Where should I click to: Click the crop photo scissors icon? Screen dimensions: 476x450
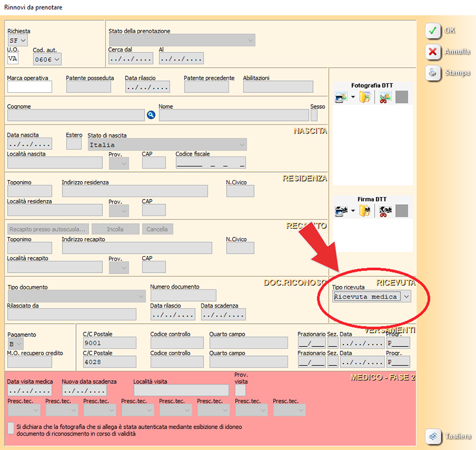pos(384,97)
